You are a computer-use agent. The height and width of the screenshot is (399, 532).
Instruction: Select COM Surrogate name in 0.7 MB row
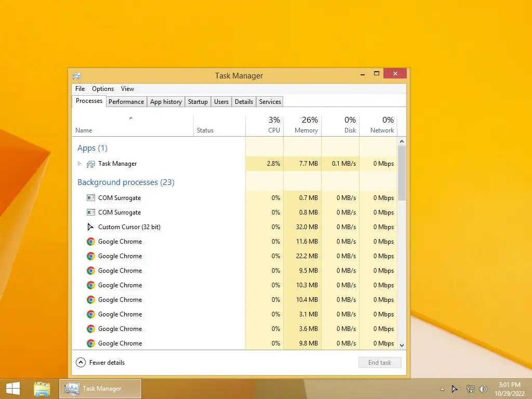pyautogui.click(x=119, y=198)
